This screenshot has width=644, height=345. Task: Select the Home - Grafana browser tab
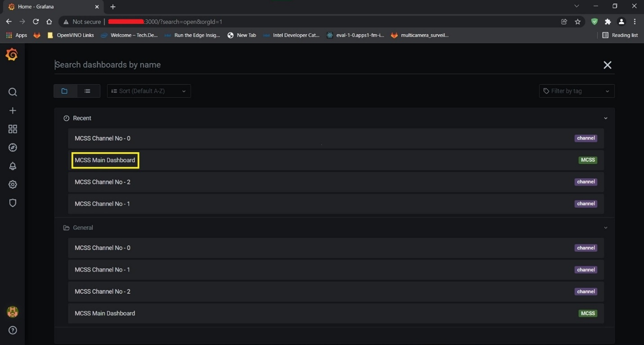[50, 7]
